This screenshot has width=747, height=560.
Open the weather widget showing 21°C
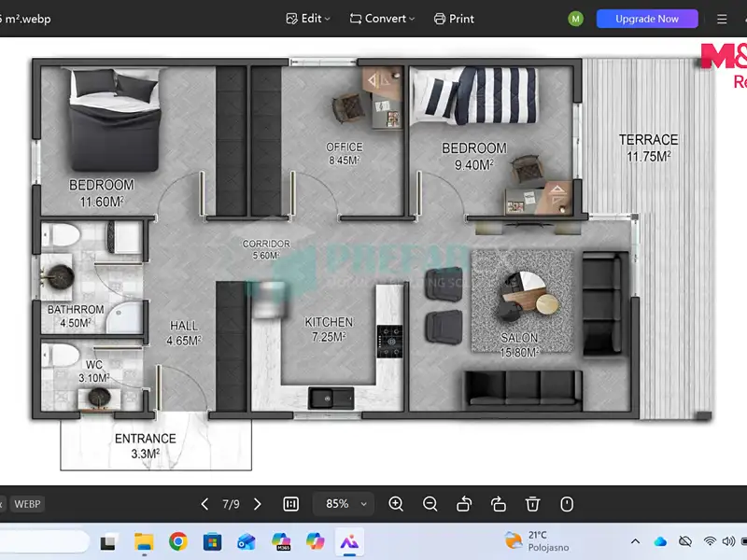click(538, 541)
